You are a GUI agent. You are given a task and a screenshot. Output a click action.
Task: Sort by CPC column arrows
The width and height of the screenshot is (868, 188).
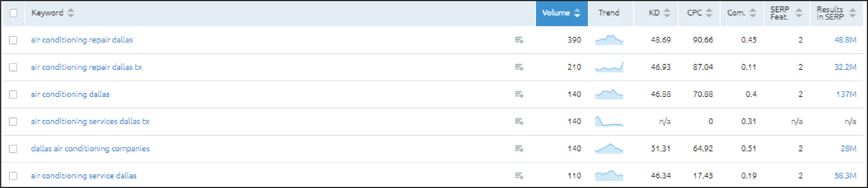pyautogui.click(x=709, y=13)
